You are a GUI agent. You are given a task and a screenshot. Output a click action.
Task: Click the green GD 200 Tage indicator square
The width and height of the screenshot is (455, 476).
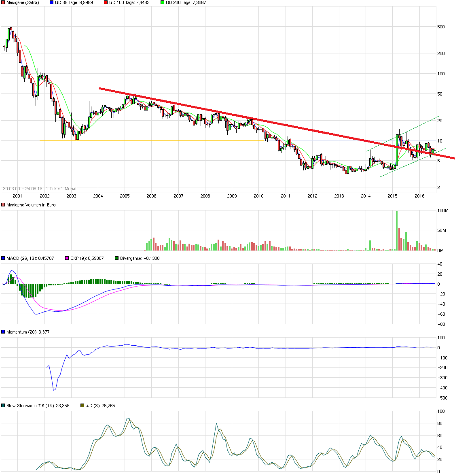[x=161, y=2]
